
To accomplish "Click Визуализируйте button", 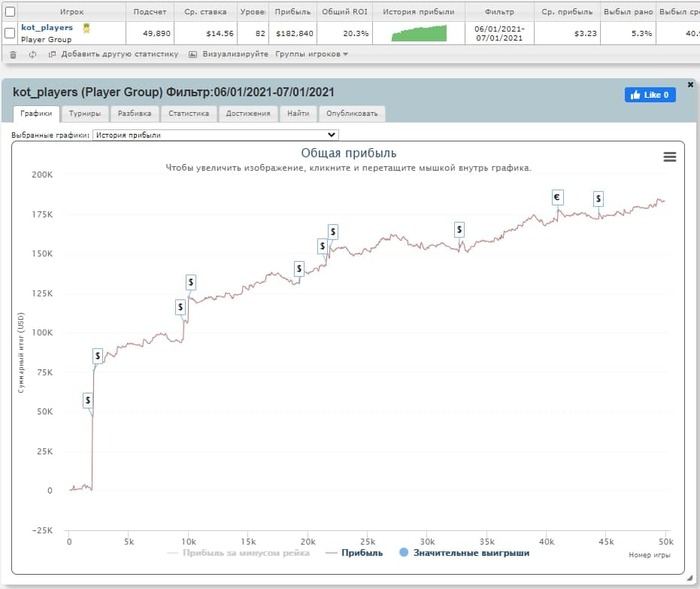I will tap(228, 54).
